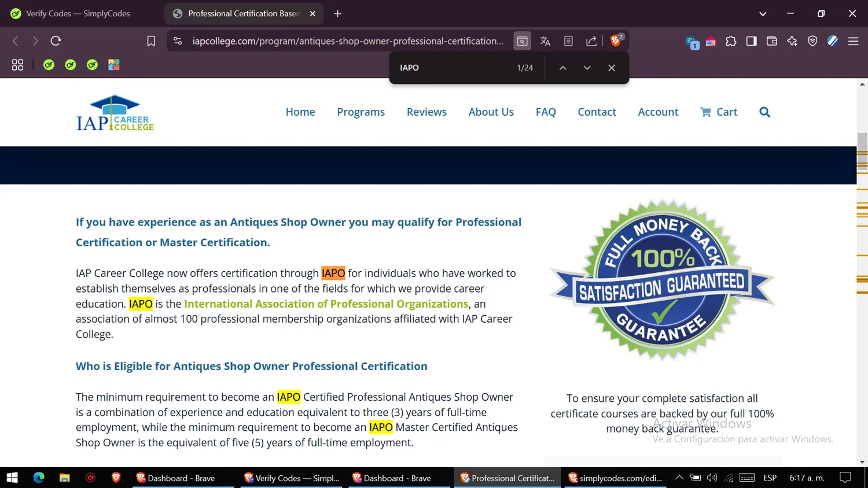
Task: Go forward to the next page
Action: pyautogui.click(x=35, y=41)
